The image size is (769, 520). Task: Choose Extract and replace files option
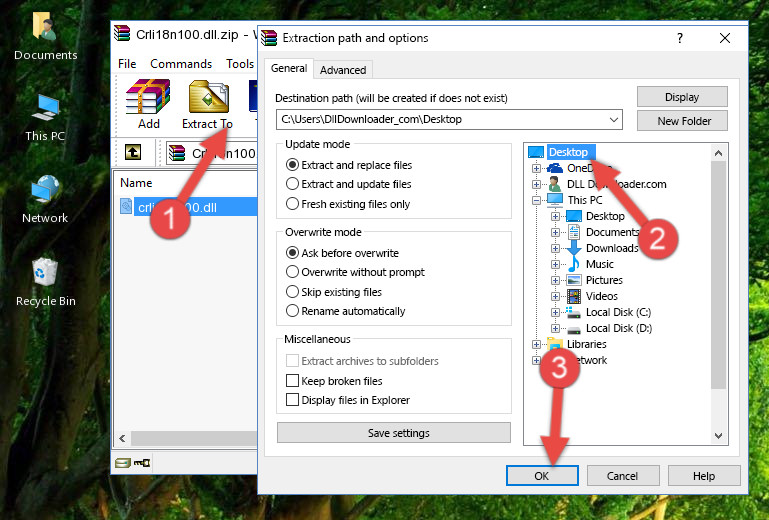point(349,165)
